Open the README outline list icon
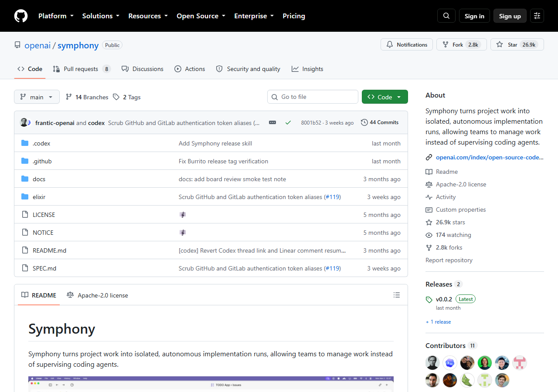This screenshot has height=392, width=558. click(397, 295)
